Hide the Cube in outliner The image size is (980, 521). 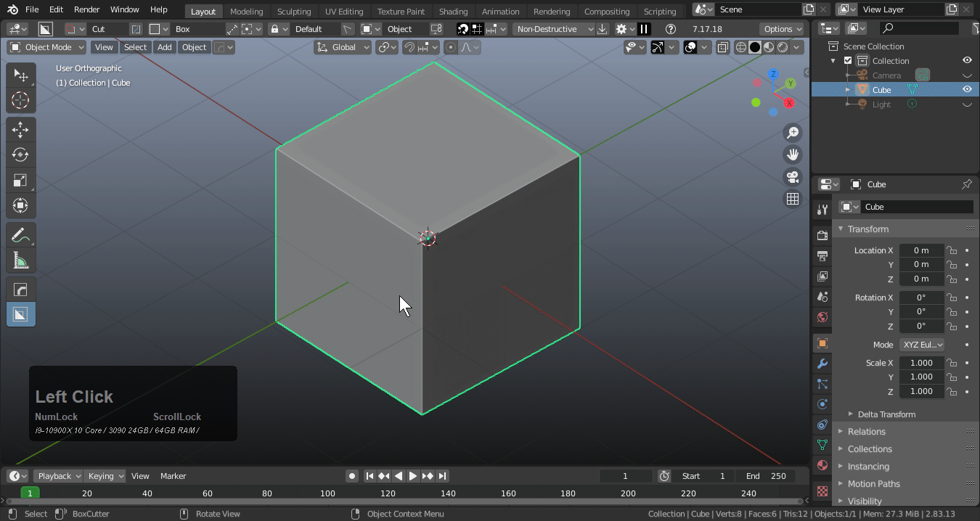[x=967, y=89]
